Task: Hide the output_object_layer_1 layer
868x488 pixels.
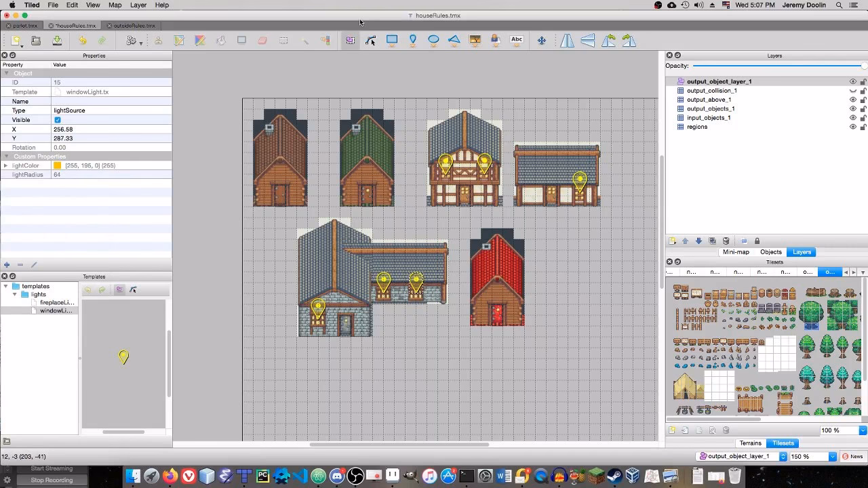Action: coord(853,81)
